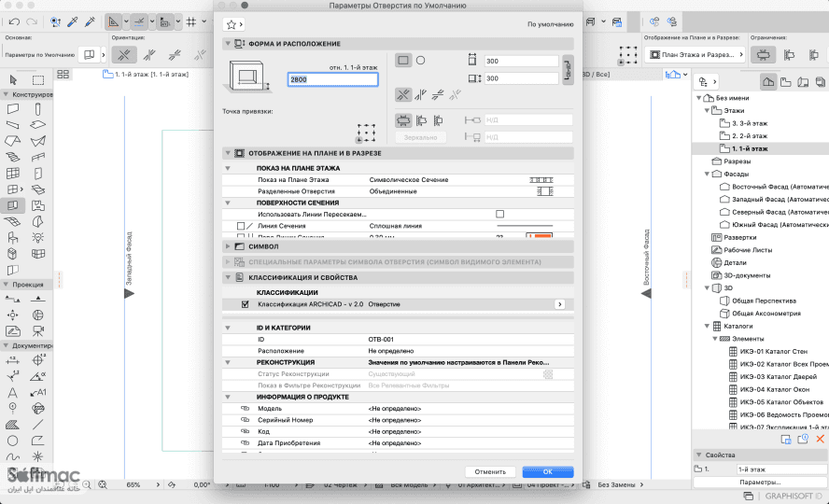This screenshot has height=504, width=829.
Task: Toggle Классификация ARCHICAD v 2.0 checkbox
Action: 245,304
